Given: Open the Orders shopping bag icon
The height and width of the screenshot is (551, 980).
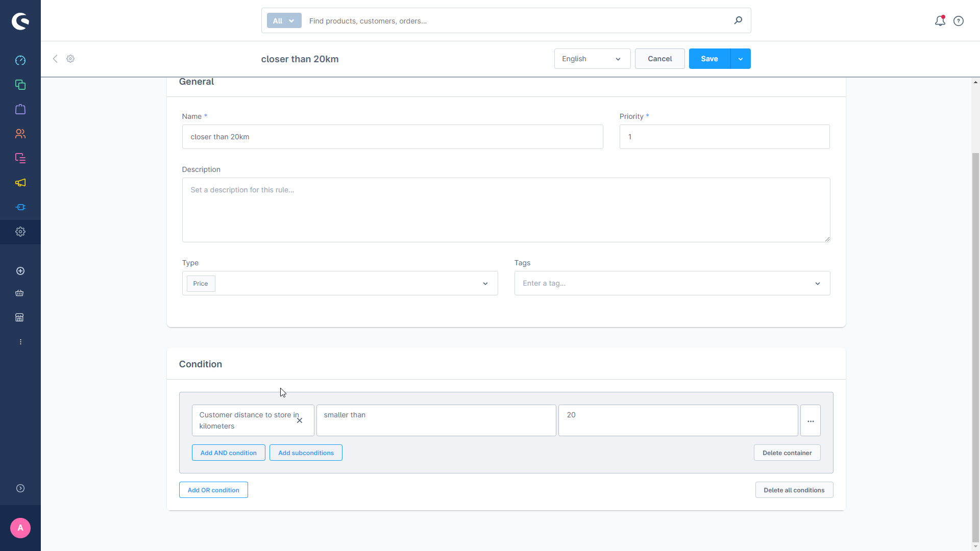Looking at the screenshot, I should 20,109.
